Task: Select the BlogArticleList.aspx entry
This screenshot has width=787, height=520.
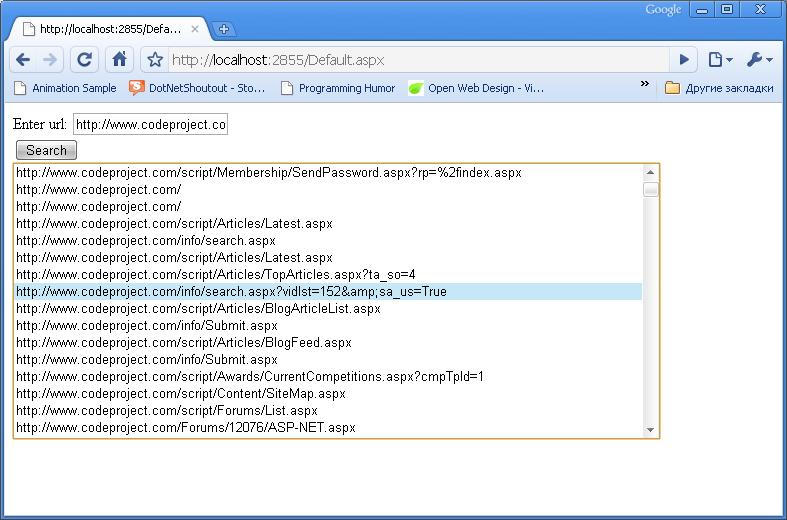Action: [x=328, y=309]
